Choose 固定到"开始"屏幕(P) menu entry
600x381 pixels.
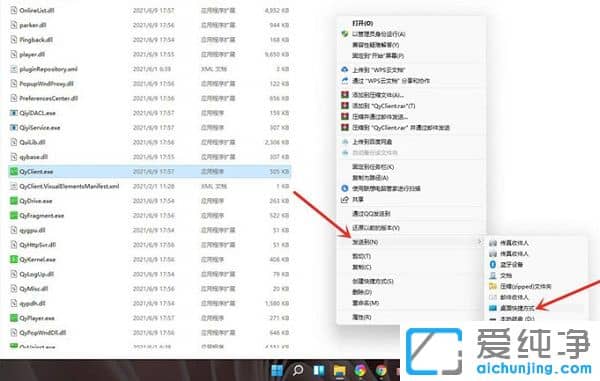[x=378, y=56]
